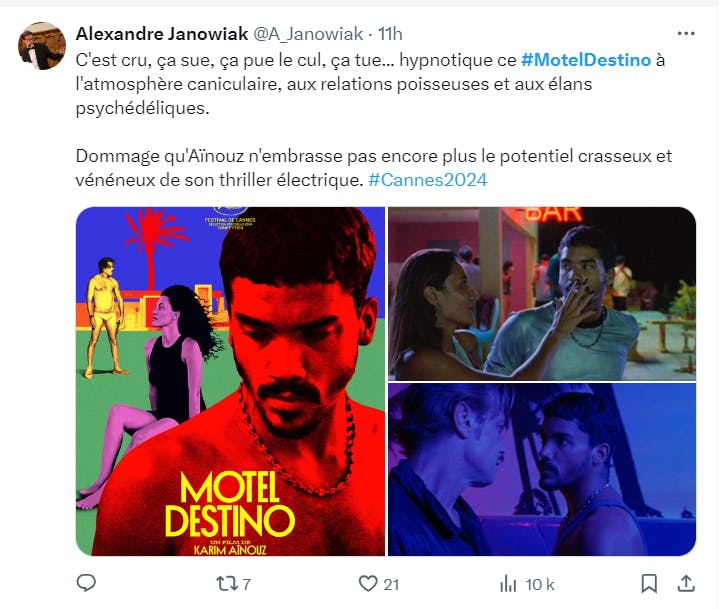This screenshot has height=610, width=726.
Task: Open the Motel Destino poster image
Action: point(230,381)
